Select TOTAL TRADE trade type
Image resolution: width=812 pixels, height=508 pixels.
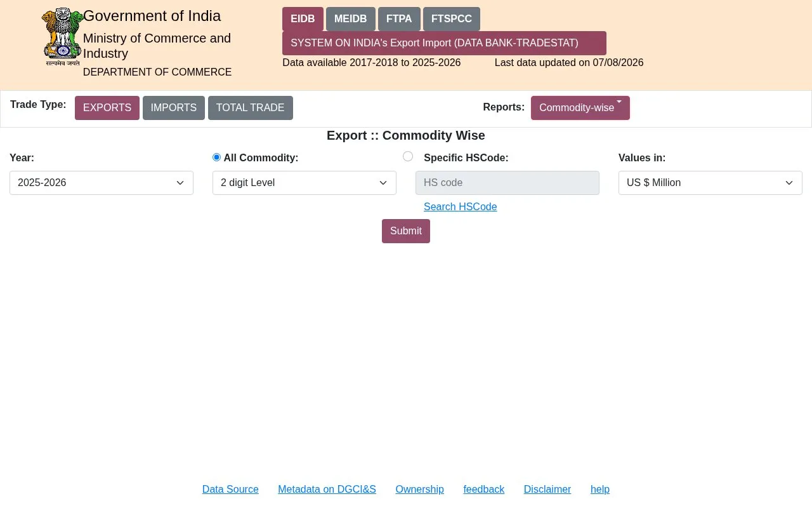tap(251, 108)
